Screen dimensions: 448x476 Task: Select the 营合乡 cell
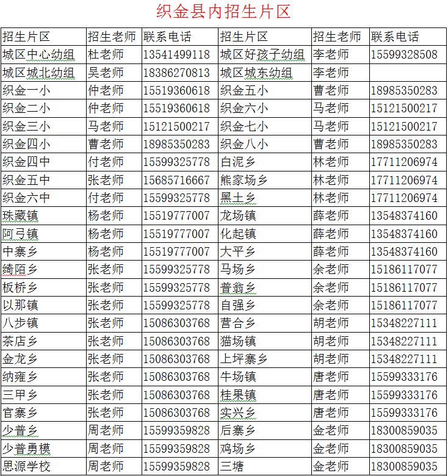point(265,323)
